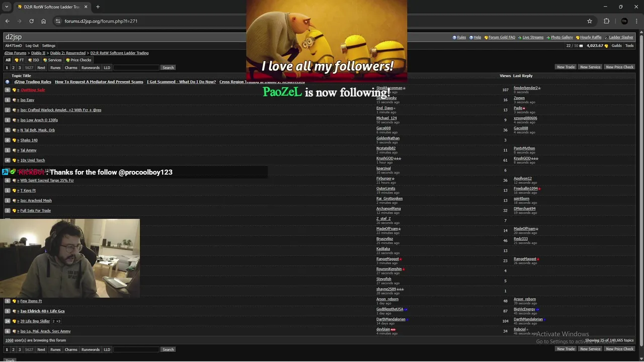Image resolution: width=644 pixels, height=362 pixels.
Task: Click the bottom Search button
Action: pyautogui.click(x=168, y=349)
